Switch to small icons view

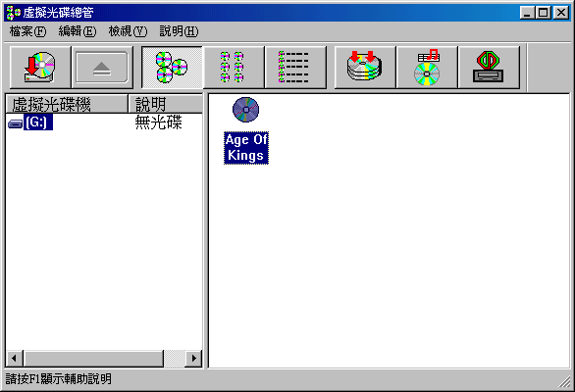coord(234,68)
